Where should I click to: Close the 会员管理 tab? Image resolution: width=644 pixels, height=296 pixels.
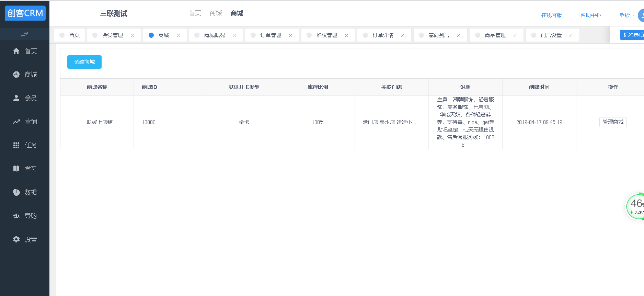(132, 35)
